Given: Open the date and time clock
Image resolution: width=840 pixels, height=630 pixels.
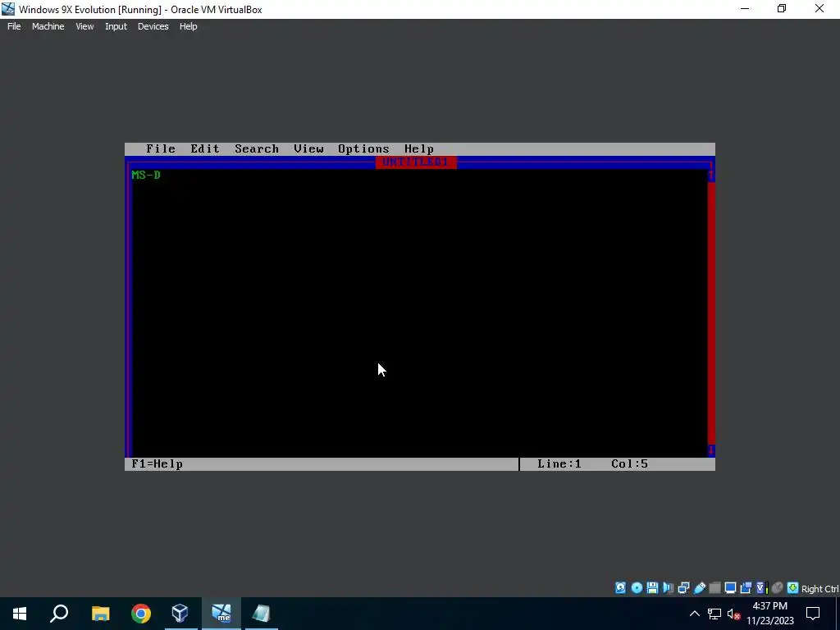Looking at the screenshot, I should click(770, 614).
